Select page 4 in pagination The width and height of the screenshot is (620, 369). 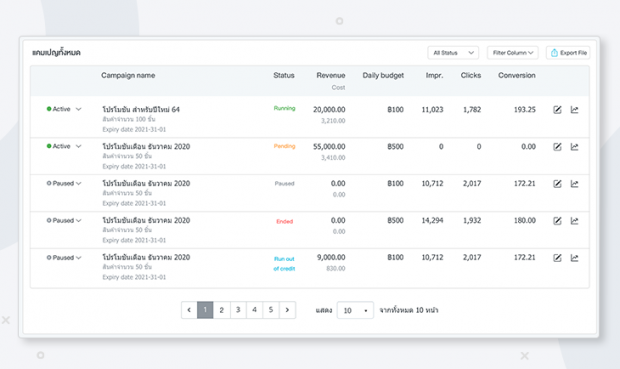tap(254, 310)
